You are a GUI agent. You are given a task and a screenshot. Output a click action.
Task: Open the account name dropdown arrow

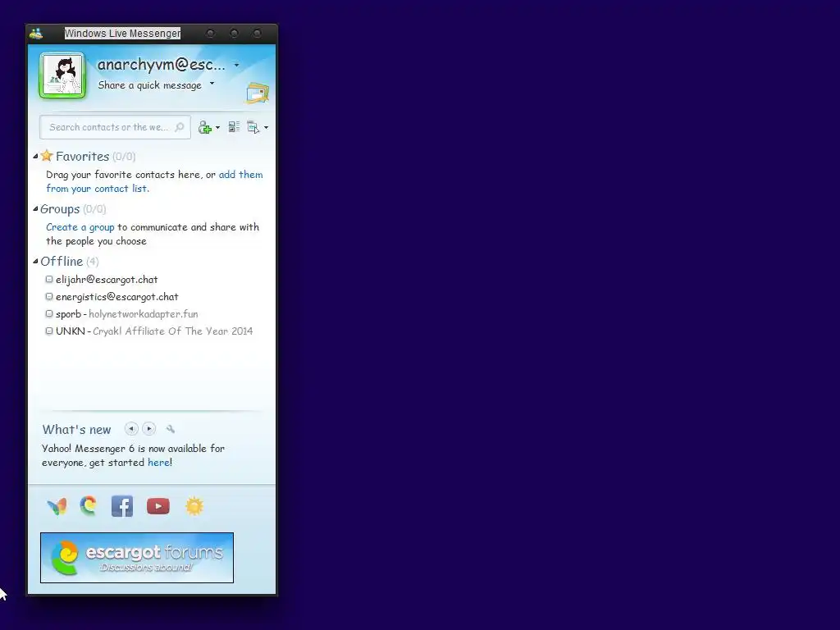pos(237,66)
